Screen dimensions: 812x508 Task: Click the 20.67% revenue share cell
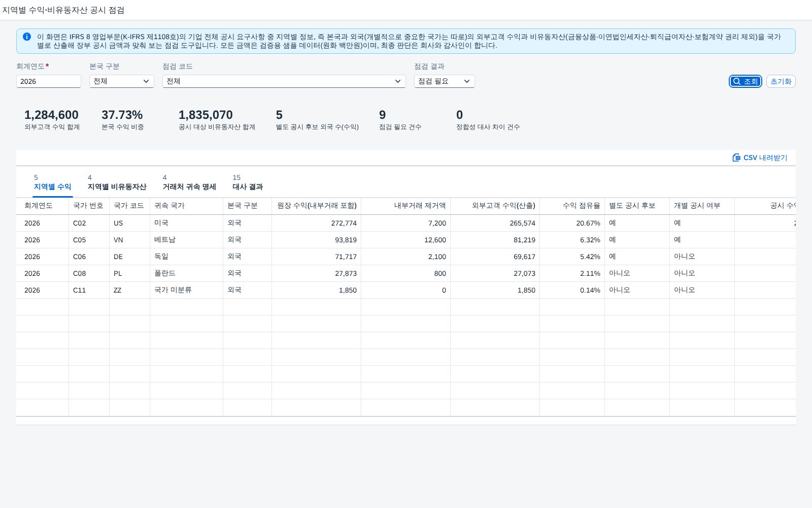pyautogui.click(x=572, y=223)
